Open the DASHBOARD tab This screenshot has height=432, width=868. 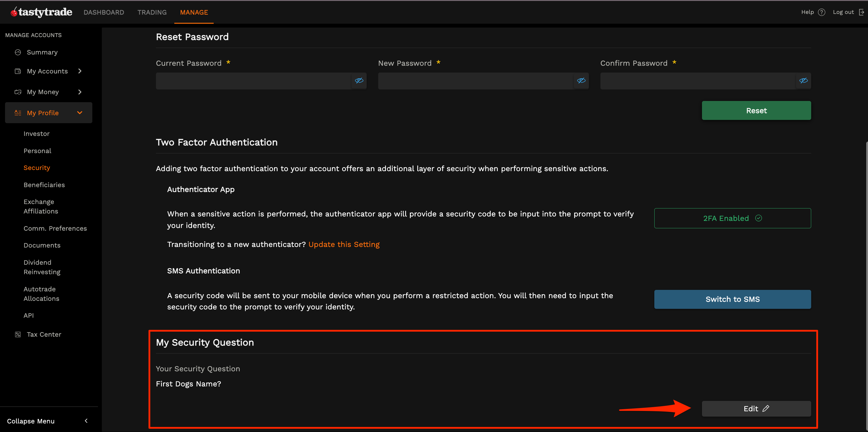[x=104, y=12]
